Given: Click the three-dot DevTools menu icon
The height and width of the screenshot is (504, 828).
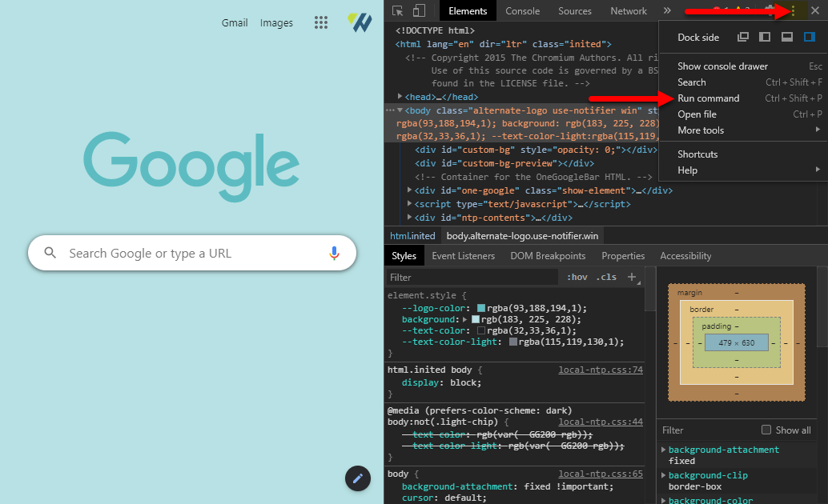Looking at the screenshot, I should pyautogui.click(x=793, y=10).
